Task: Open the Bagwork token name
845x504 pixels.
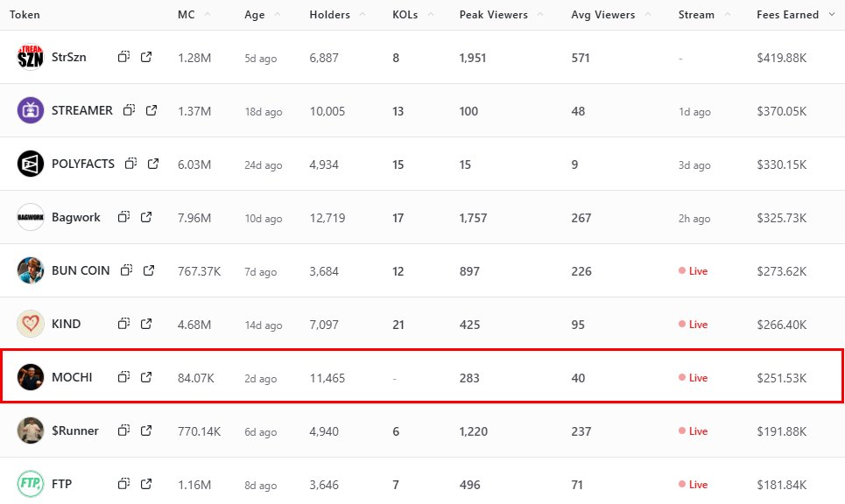Action: click(x=76, y=217)
